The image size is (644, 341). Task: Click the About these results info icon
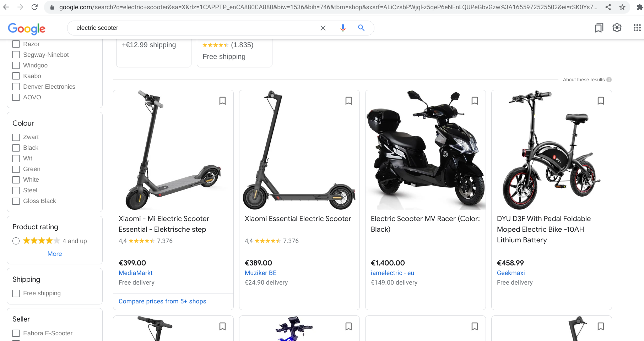pos(609,80)
